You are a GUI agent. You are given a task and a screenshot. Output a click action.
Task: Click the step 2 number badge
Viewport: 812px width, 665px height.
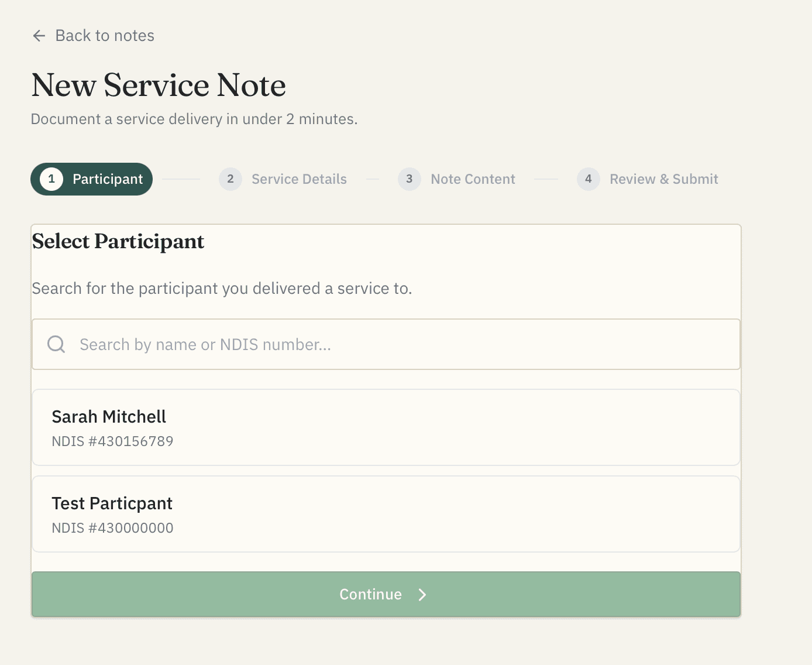(230, 179)
